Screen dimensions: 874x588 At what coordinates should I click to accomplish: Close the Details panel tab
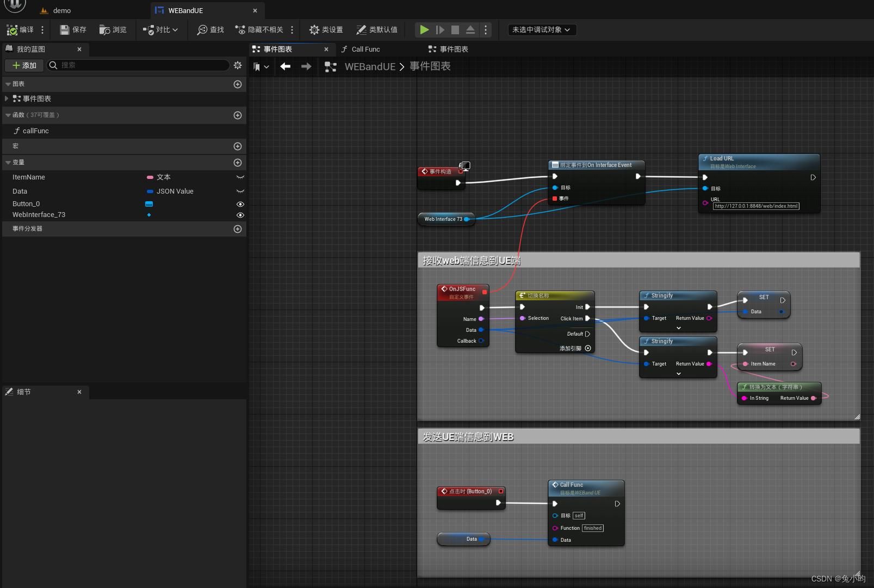[79, 392]
